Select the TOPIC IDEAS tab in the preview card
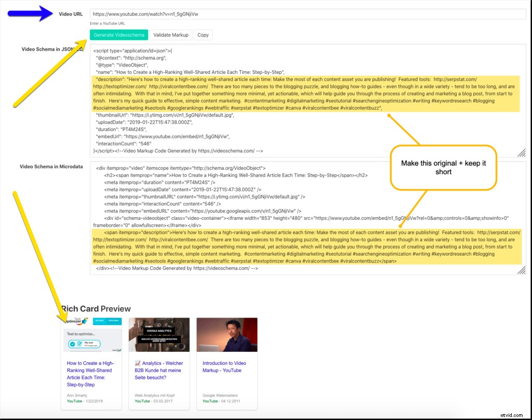 [113, 321]
